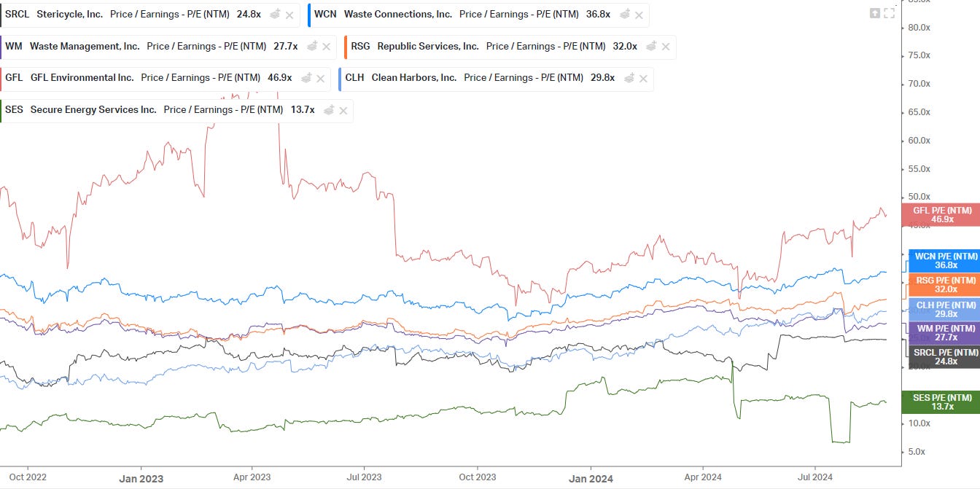
Task: Click the SRCL dark color bar in legend
Action: [1, 15]
